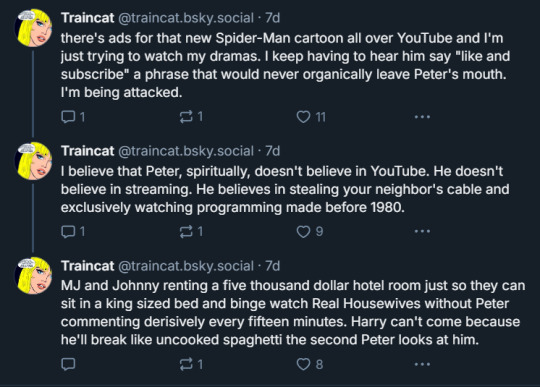This screenshot has height=387, width=540.
Task: Open Traincat avatar on first post
Action: [x=33, y=28]
